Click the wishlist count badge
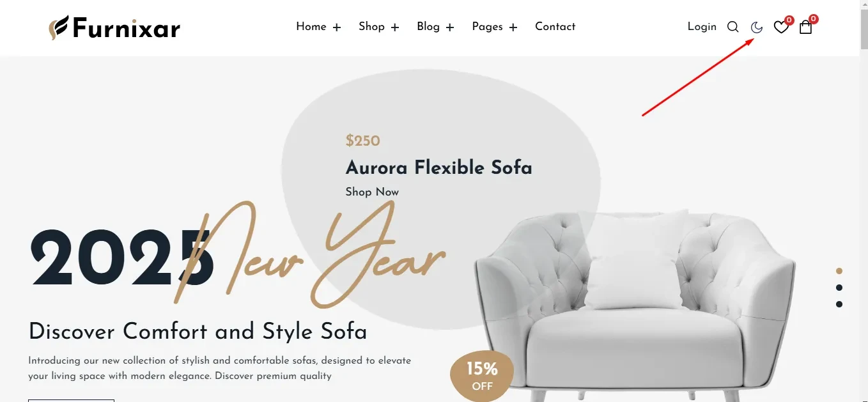 (x=789, y=20)
